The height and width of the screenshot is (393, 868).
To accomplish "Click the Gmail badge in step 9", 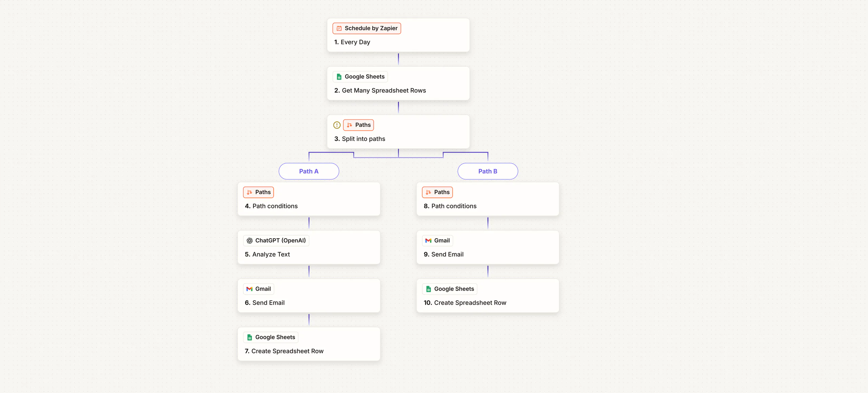I will [438, 241].
